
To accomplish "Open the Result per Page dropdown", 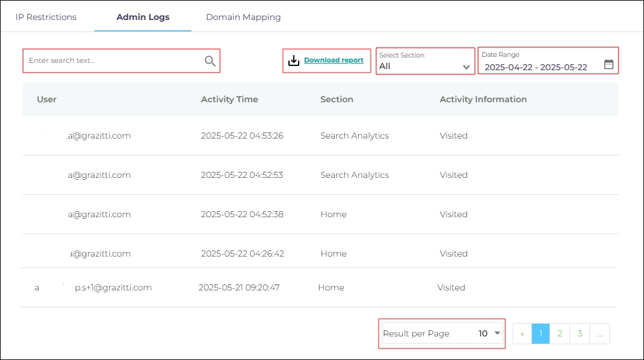I will [x=442, y=333].
